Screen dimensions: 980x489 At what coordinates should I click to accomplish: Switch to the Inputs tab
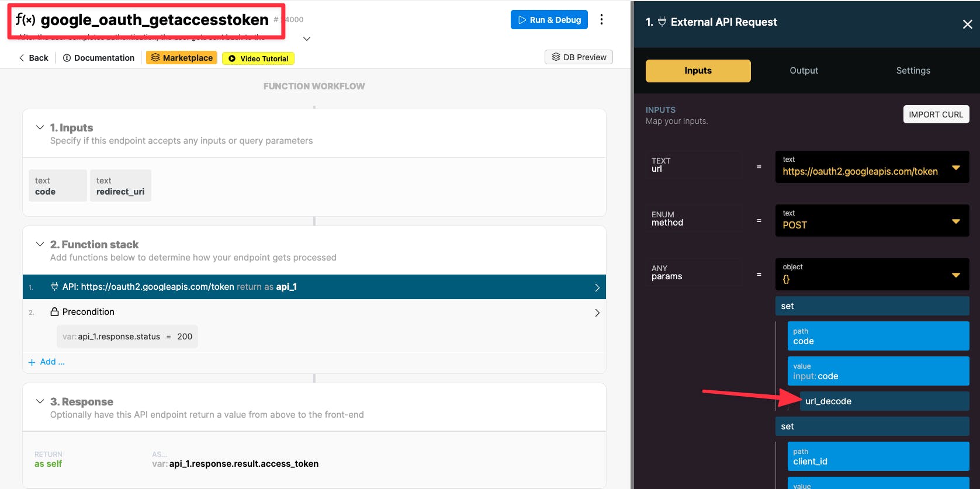[x=698, y=71]
